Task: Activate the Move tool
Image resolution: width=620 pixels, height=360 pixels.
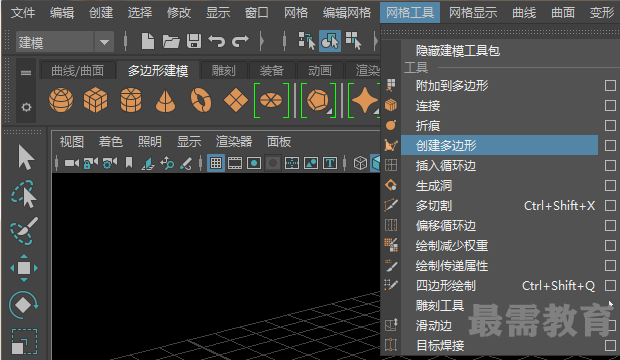Action: click(24, 268)
